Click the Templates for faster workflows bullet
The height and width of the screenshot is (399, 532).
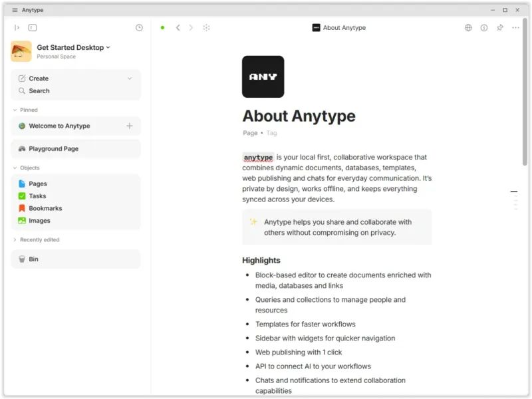point(305,324)
